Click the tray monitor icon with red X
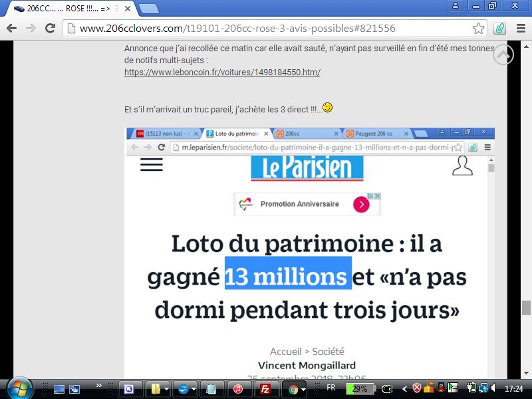Screen dimensions: 532x399 tap(441, 388)
